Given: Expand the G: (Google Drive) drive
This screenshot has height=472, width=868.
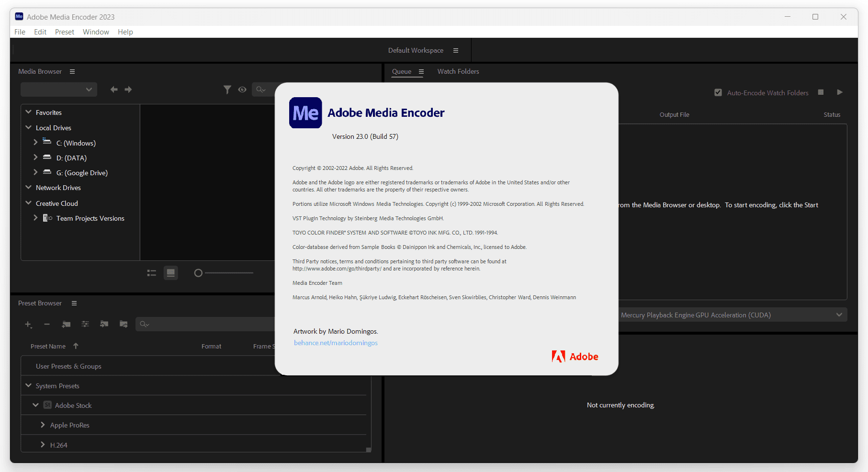Looking at the screenshot, I should pos(35,172).
